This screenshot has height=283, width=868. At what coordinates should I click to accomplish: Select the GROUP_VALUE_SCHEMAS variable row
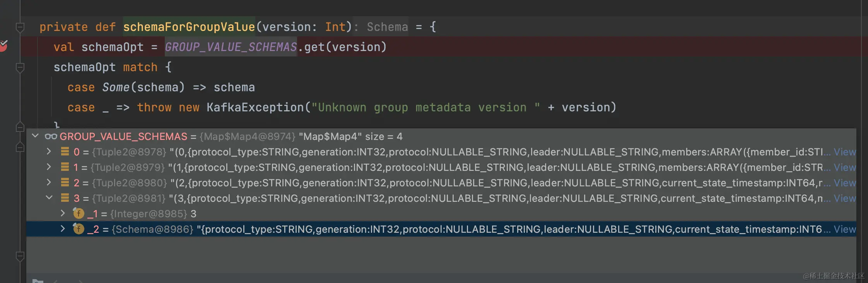point(441,136)
